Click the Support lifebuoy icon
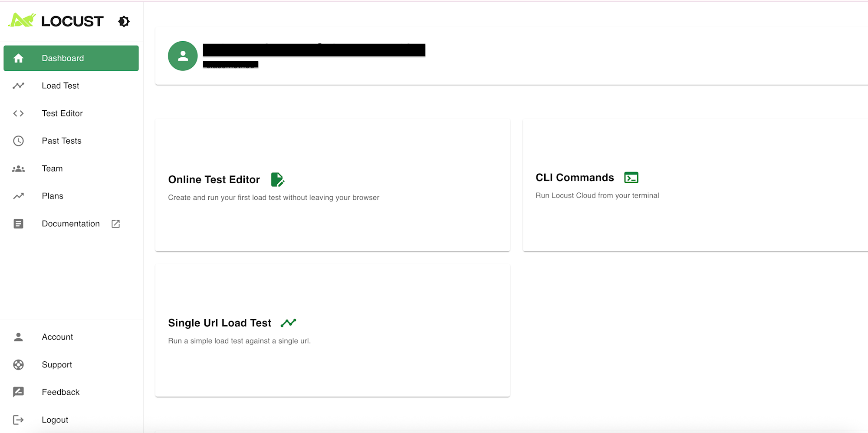Image resolution: width=868 pixels, height=433 pixels. pyautogui.click(x=18, y=365)
